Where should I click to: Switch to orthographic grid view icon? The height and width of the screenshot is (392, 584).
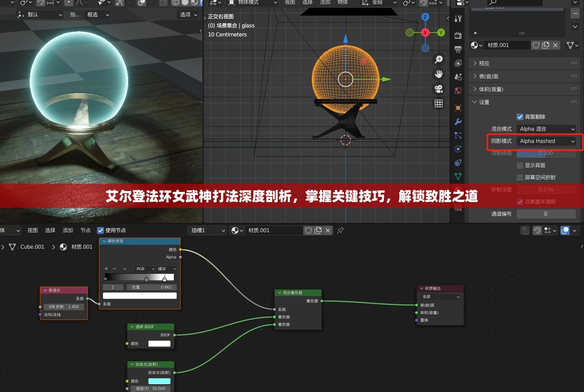439,103
